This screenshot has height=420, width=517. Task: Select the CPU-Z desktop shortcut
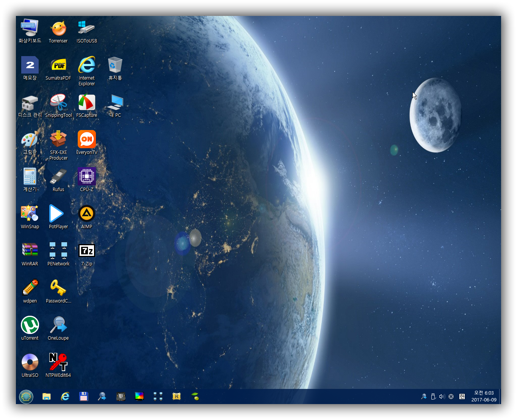coord(87,179)
